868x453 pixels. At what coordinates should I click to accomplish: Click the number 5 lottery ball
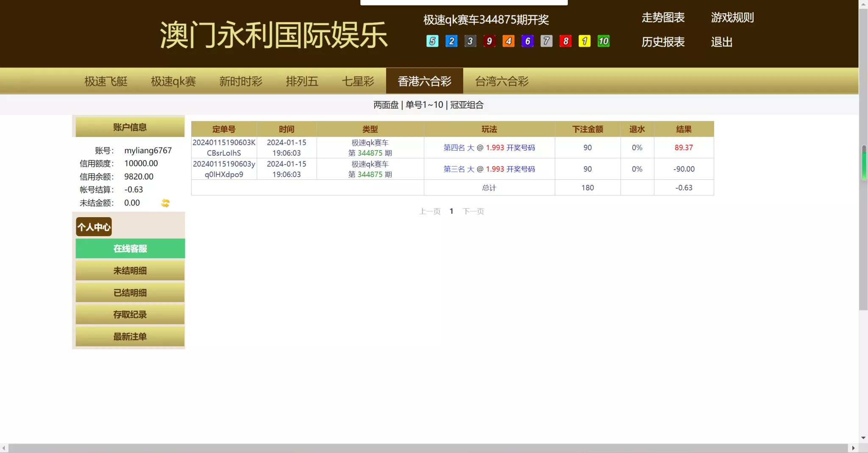point(432,41)
